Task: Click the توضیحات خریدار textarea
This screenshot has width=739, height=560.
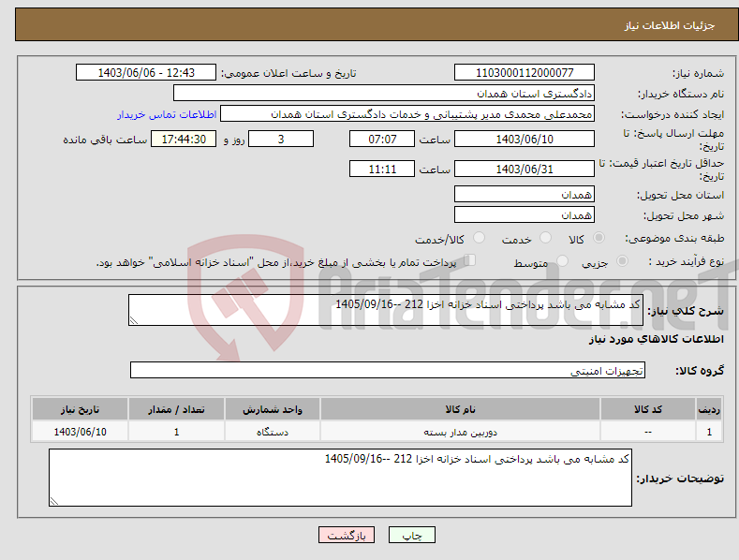Action: [340, 478]
